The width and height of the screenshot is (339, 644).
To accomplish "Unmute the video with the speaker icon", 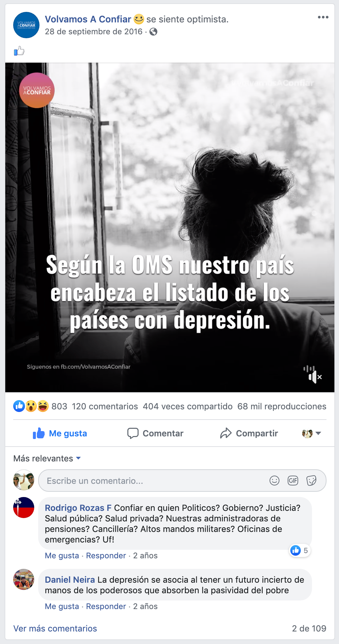I will tap(315, 377).
